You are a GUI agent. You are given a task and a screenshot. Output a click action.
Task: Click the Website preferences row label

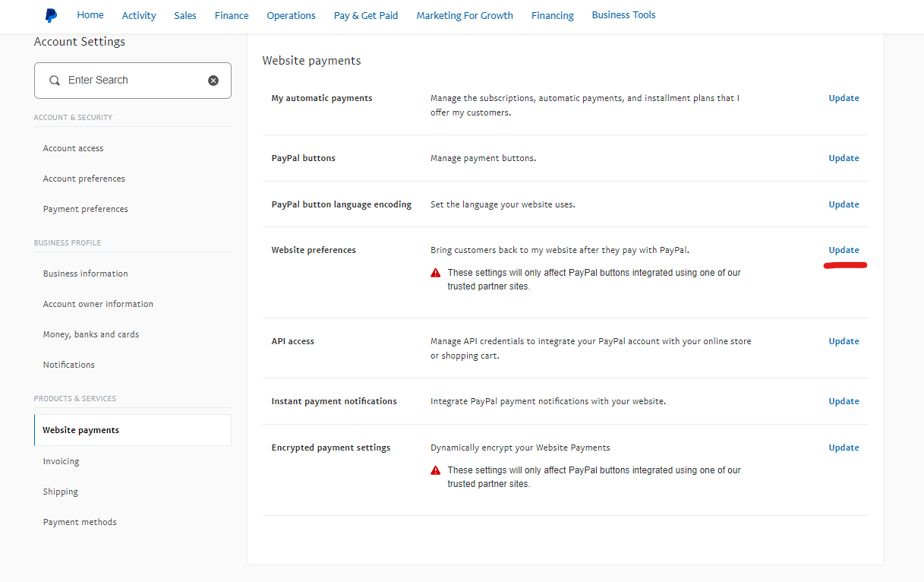(x=314, y=250)
